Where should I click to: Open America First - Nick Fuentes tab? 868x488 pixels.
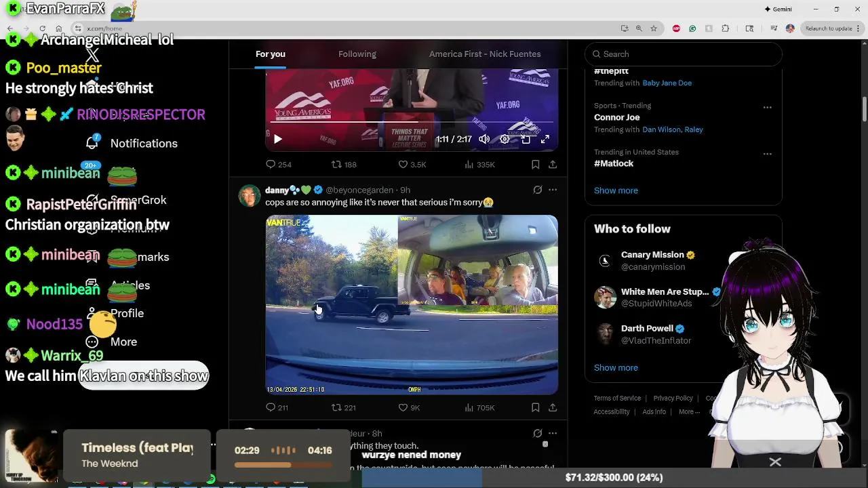coord(485,54)
